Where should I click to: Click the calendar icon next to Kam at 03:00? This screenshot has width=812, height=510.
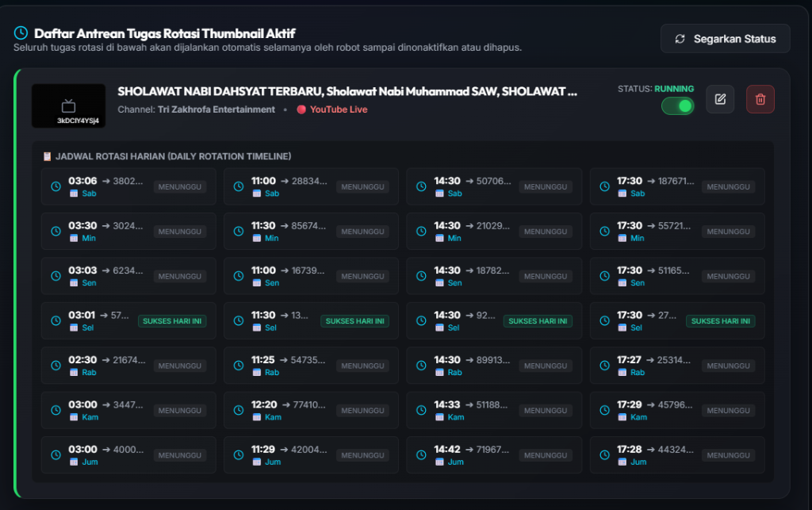tap(74, 417)
